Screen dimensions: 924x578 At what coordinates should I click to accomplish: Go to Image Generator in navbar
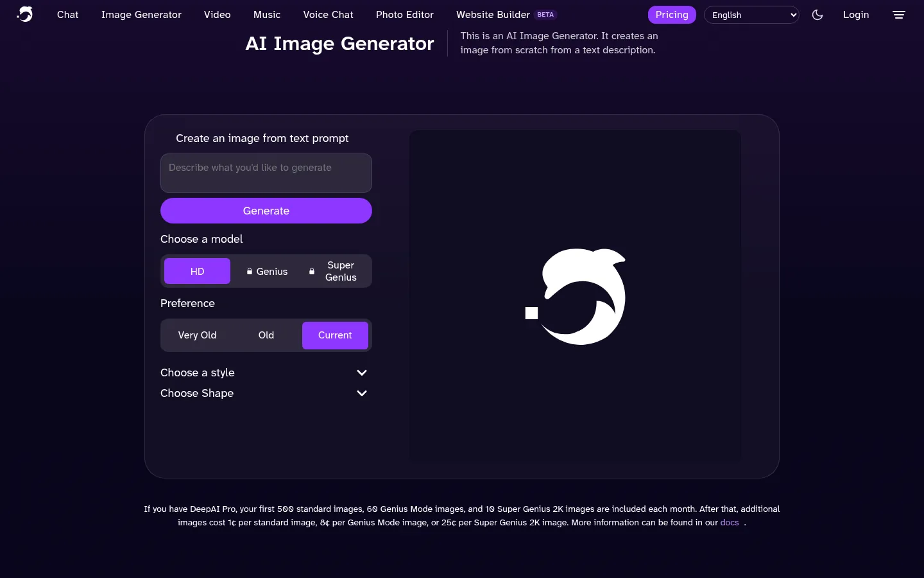point(141,15)
